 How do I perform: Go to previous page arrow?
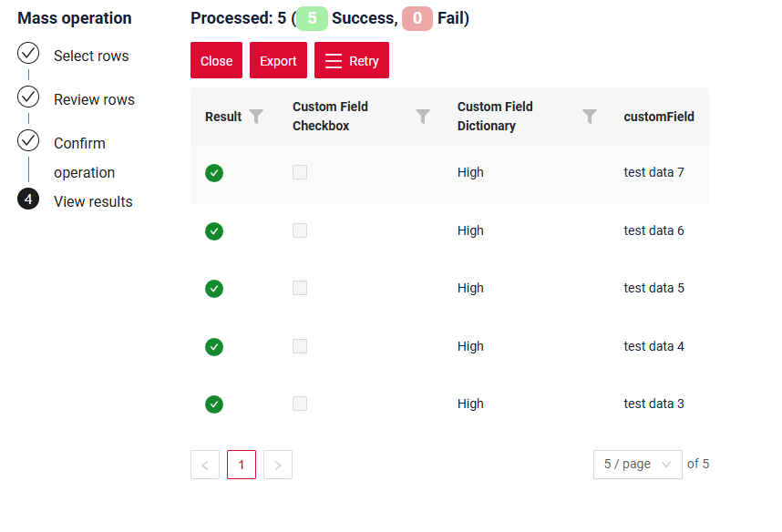205,465
